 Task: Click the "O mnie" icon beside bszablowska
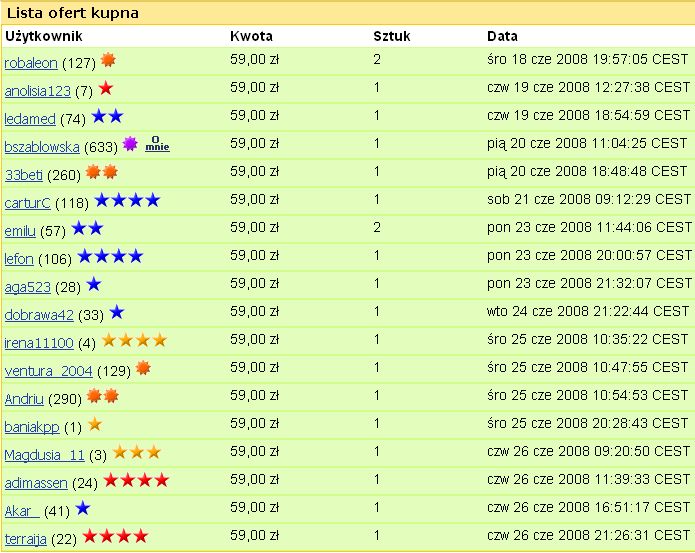coord(157,145)
